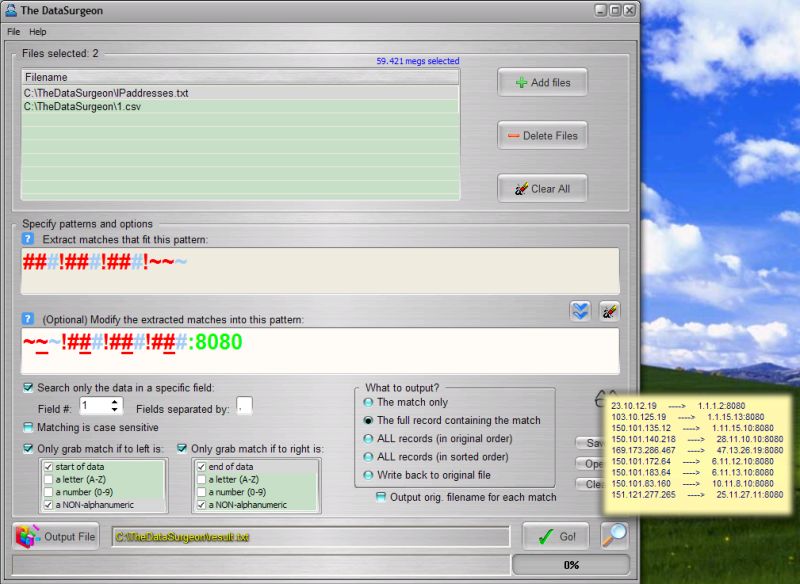Start processing with the Go! button
800x584 pixels.
point(556,536)
